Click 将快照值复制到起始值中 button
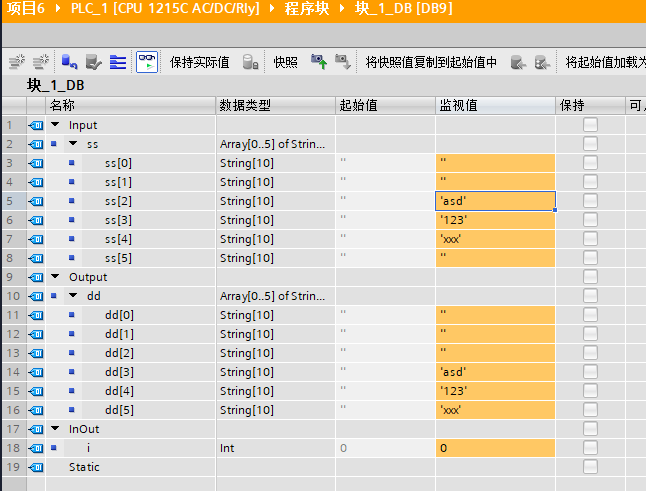646x491 pixels. (431, 62)
